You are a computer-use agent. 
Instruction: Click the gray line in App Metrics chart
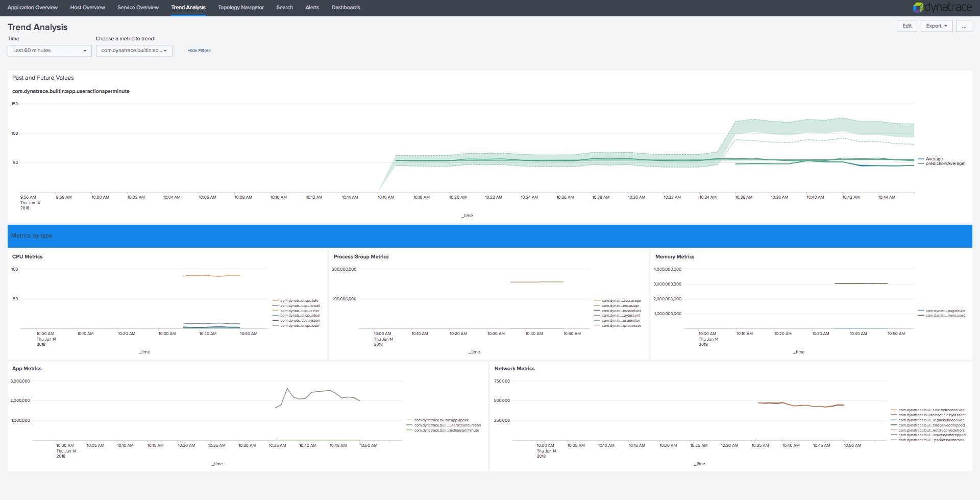[x=318, y=397]
